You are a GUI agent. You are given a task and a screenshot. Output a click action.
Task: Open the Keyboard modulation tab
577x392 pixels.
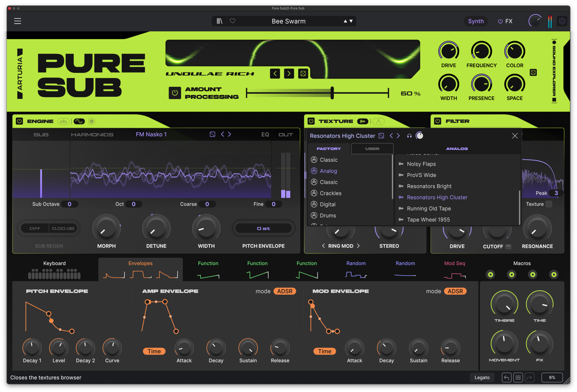54,269
